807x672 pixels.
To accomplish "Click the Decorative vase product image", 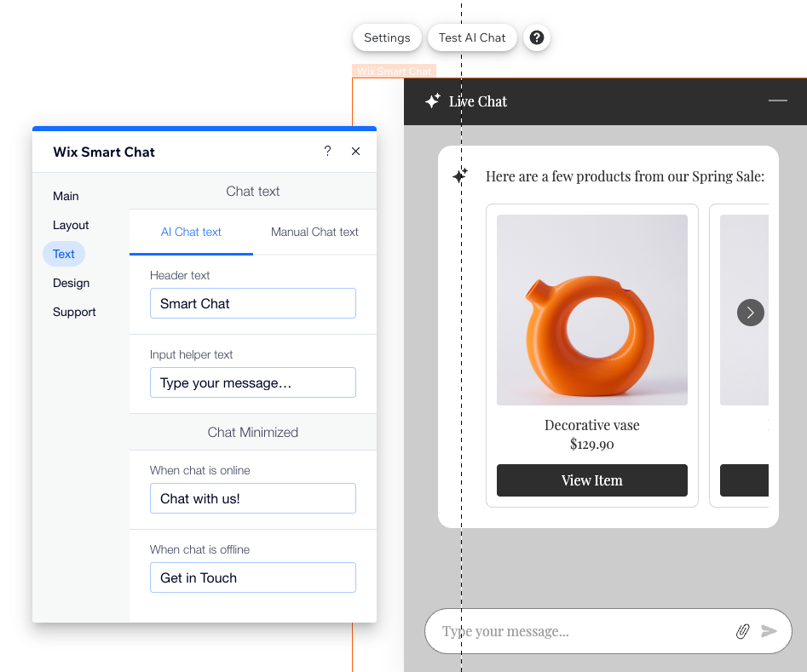I will (591, 309).
